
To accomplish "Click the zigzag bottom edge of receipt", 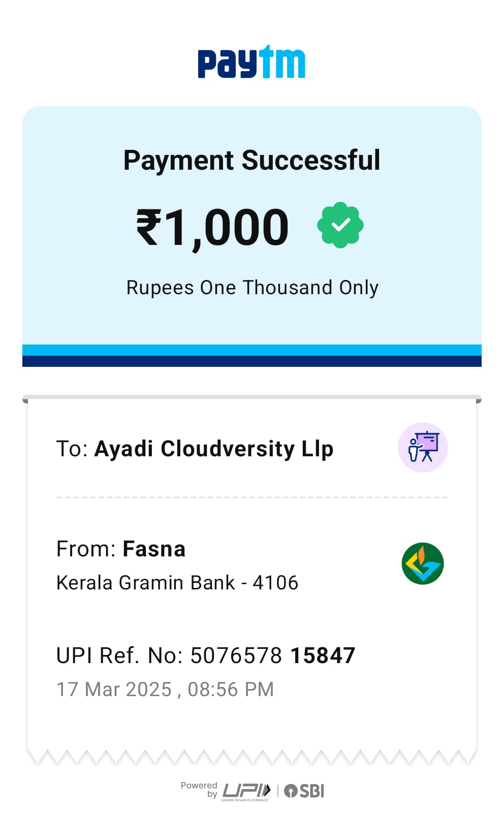I will [x=251, y=757].
